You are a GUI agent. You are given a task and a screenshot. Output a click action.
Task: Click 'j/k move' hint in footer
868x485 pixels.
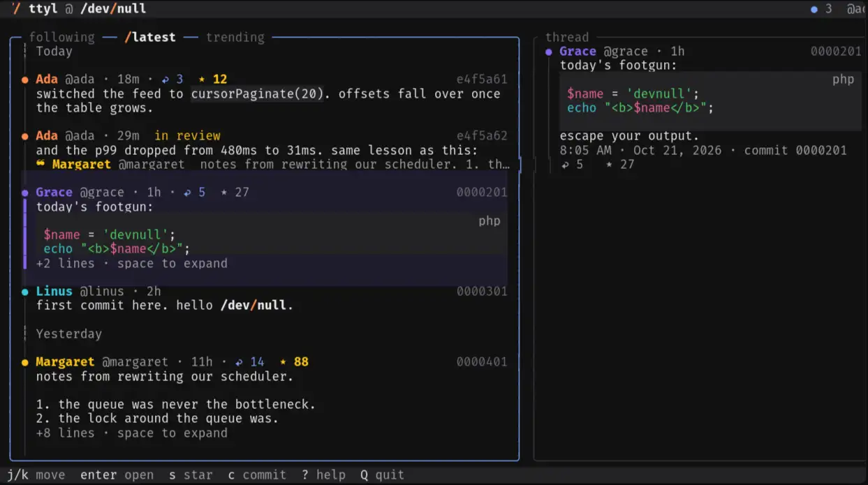click(x=36, y=475)
